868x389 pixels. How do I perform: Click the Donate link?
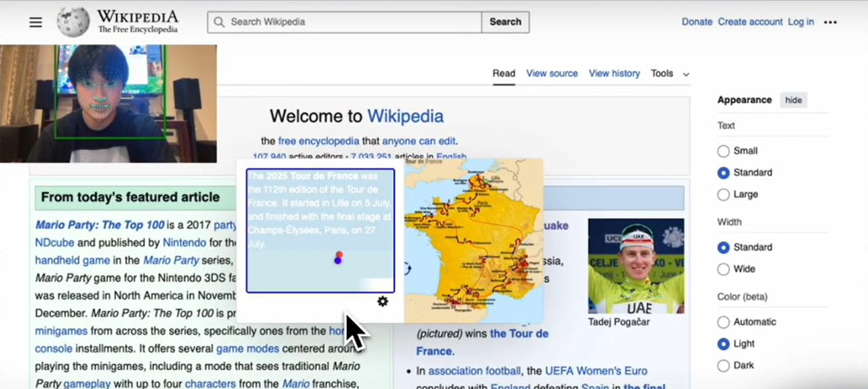(x=697, y=22)
